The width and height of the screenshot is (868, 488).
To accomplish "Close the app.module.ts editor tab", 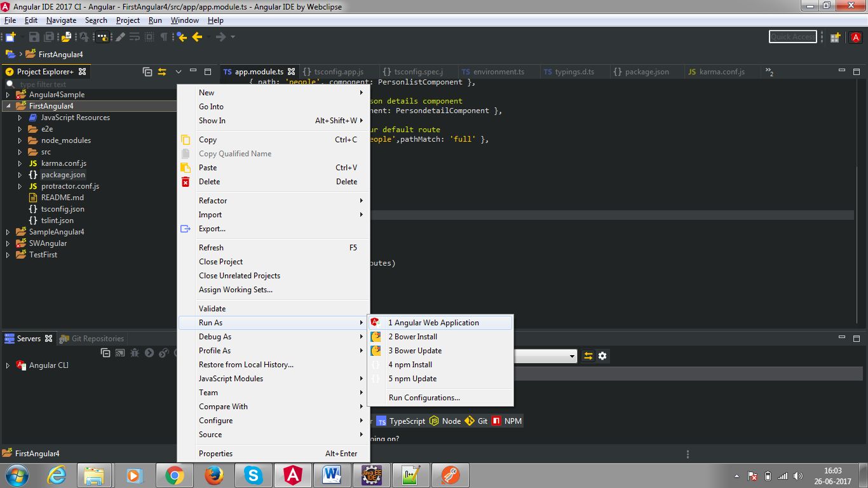I will pos(291,72).
